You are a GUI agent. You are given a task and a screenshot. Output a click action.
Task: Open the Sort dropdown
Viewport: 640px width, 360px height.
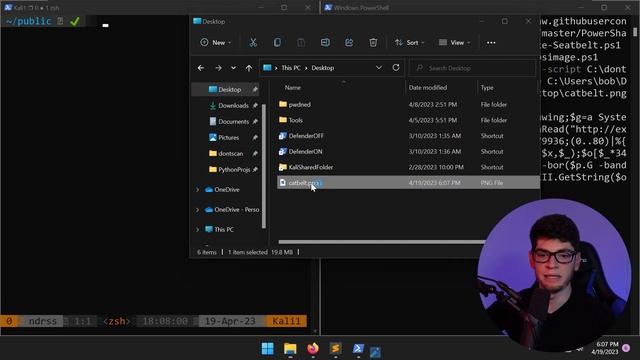coord(410,42)
